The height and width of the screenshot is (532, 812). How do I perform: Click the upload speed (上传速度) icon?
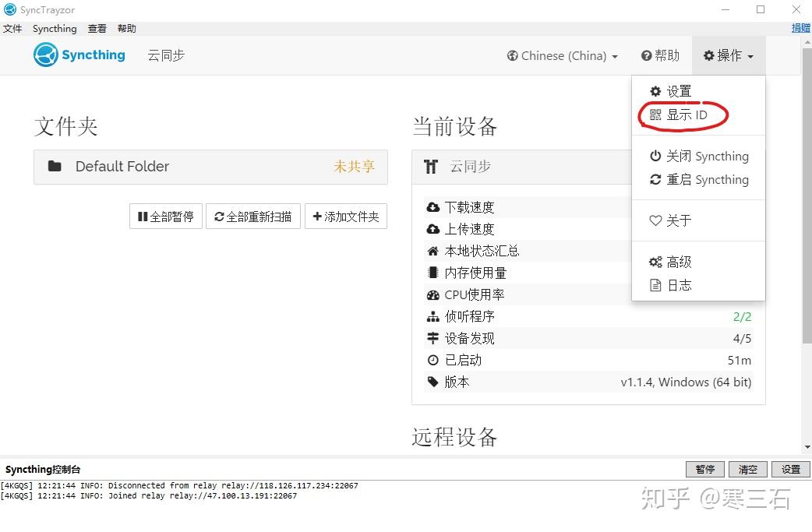point(433,229)
